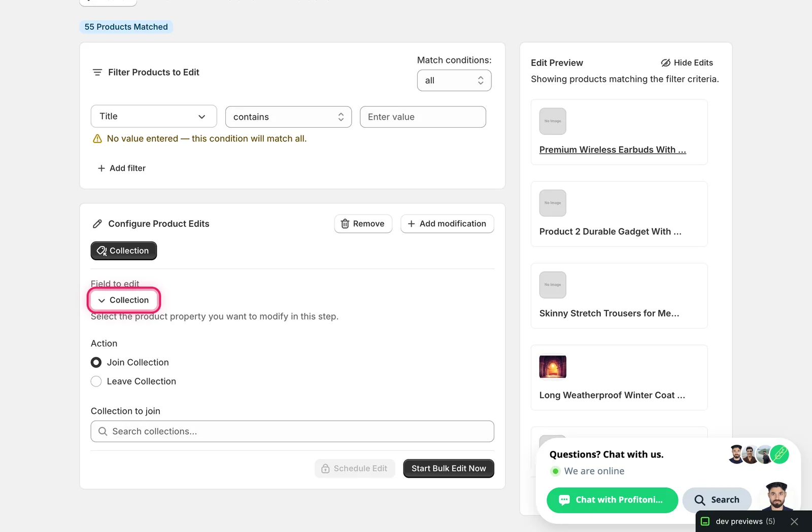Open the 'contains' operator dropdown
This screenshot has width=812, height=532.
coord(288,117)
